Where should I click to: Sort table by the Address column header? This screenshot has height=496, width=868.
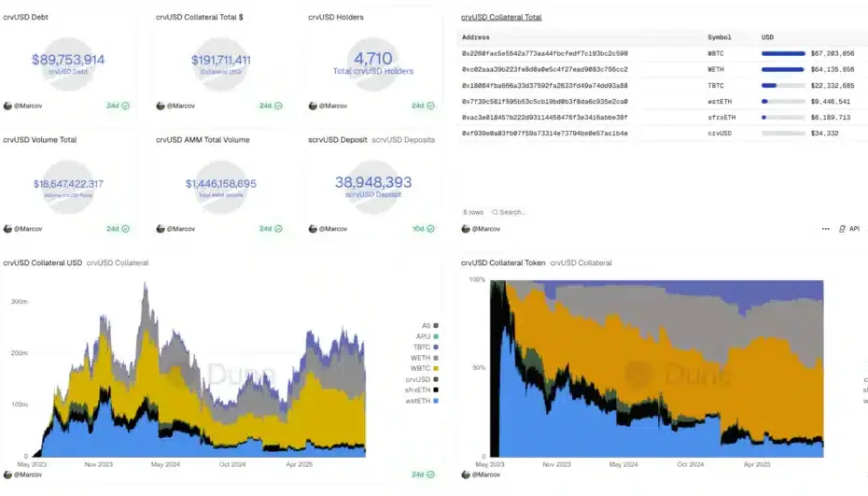coord(476,37)
